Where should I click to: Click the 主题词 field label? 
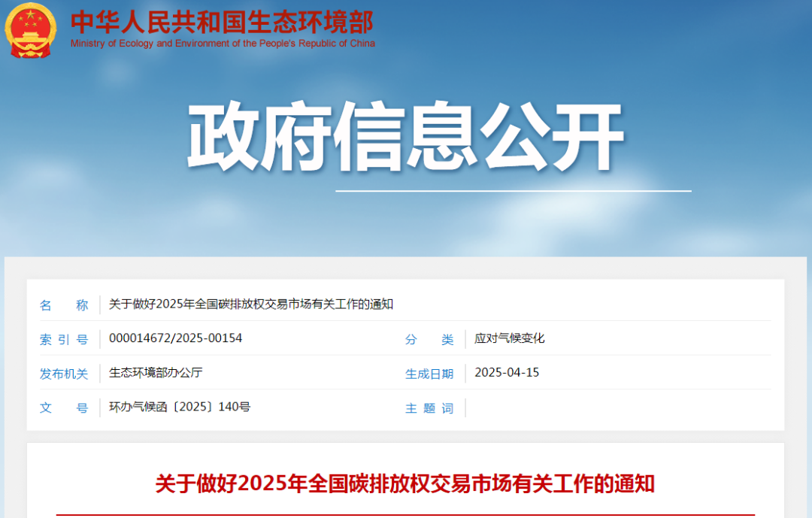click(429, 408)
